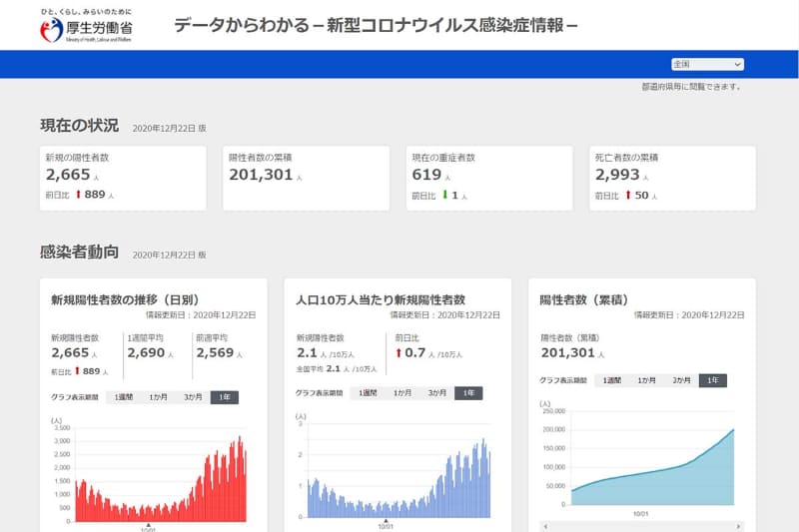Select 3か月 tab in daily new positives chart
The width and height of the screenshot is (799, 532).
click(193, 397)
